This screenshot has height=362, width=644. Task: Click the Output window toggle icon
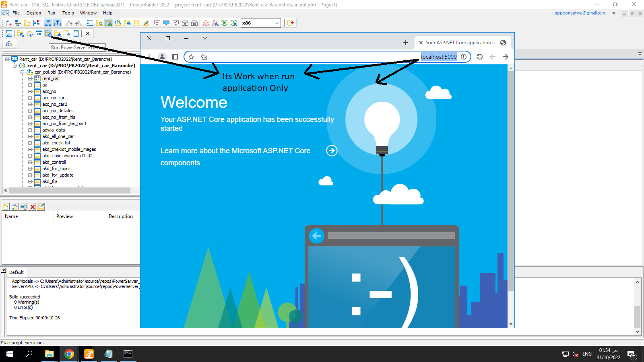(x=58, y=23)
